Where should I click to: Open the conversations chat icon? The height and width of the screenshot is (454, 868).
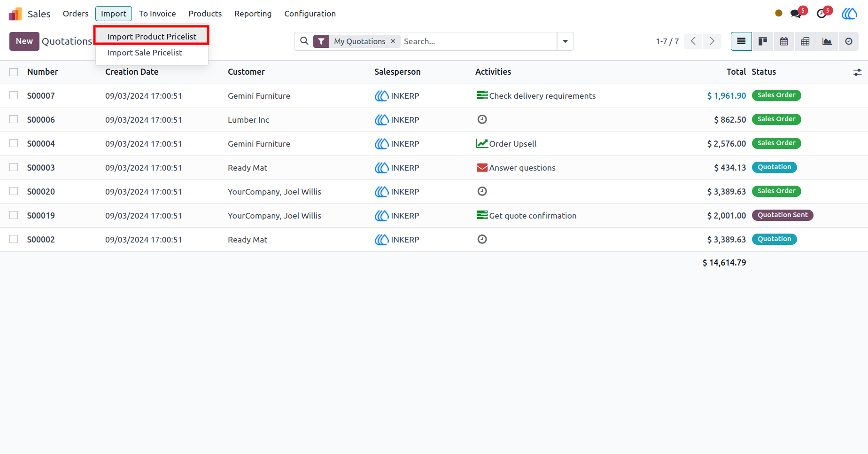pyautogui.click(x=796, y=14)
